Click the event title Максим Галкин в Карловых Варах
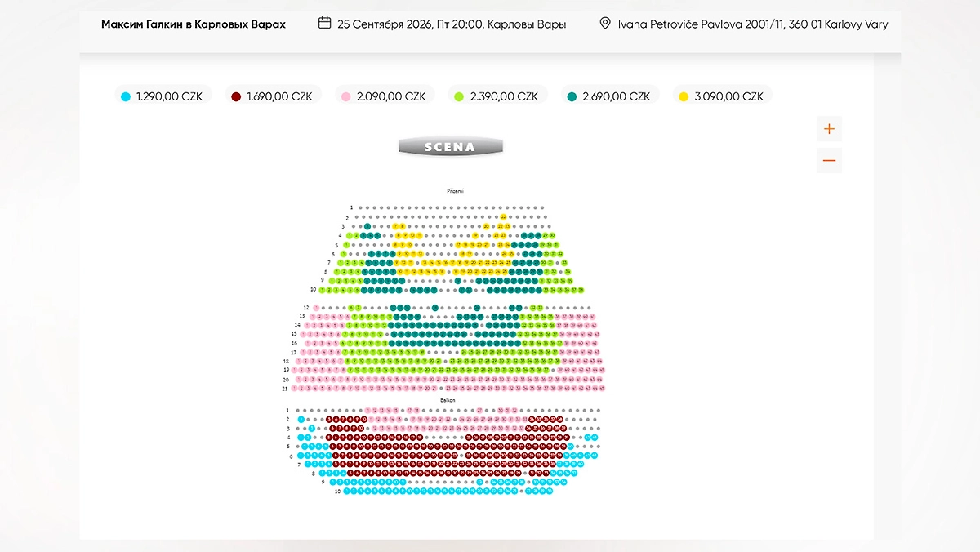The height and width of the screenshot is (552, 980). coord(194,24)
